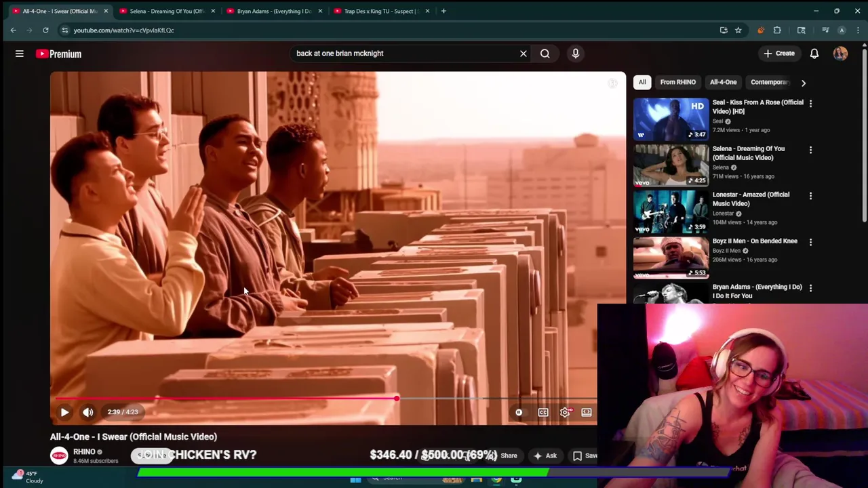Select the 'From RHINO' filter chip
Screen dimensions: 868x488
click(x=678, y=82)
